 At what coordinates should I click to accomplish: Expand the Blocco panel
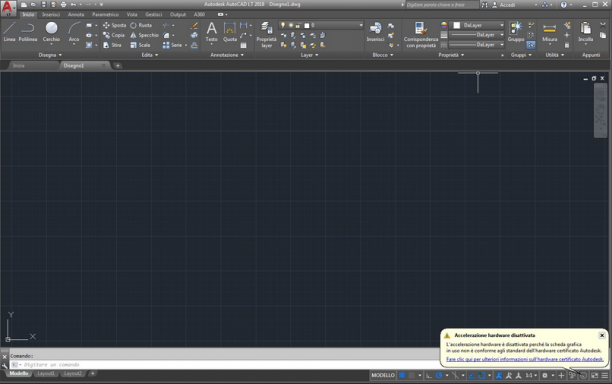pos(383,55)
